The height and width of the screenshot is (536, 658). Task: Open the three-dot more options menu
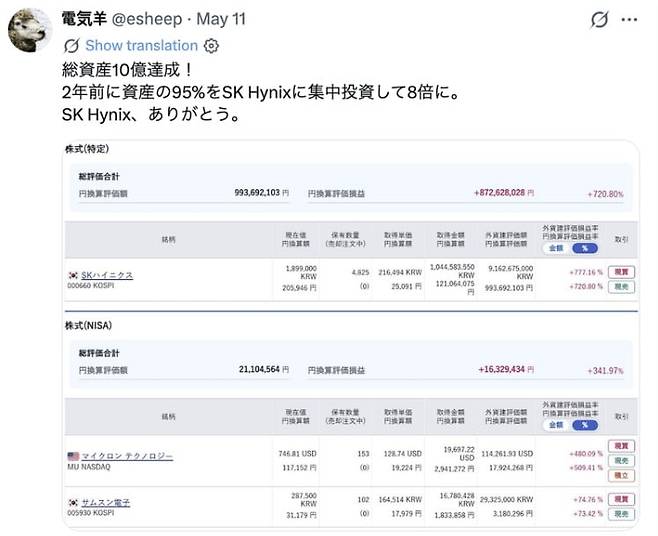point(629,19)
